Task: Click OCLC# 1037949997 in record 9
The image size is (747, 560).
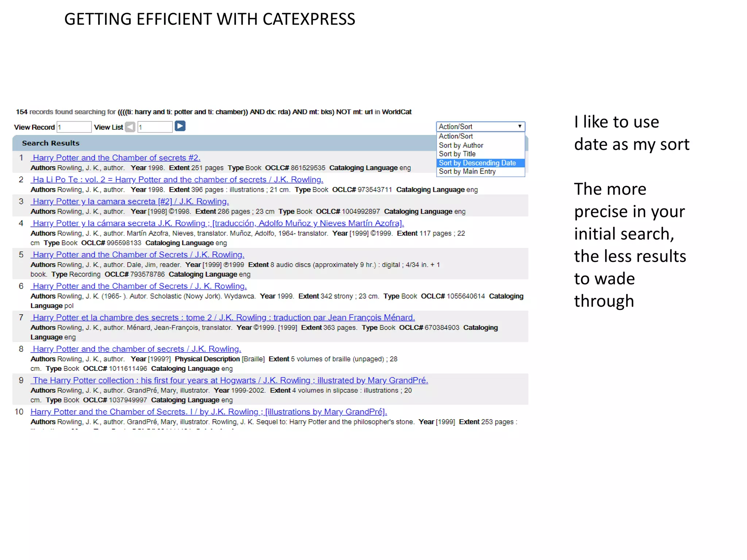Action: pos(115,400)
